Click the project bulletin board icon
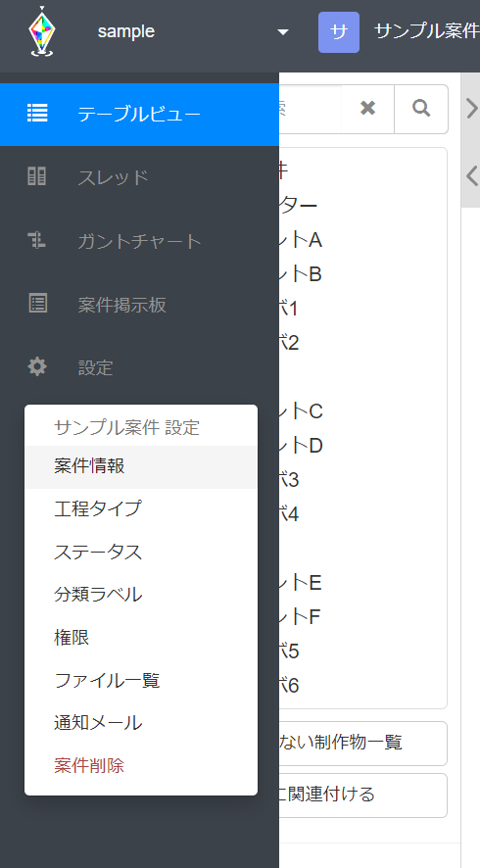The width and height of the screenshot is (480, 868). pos(37,304)
